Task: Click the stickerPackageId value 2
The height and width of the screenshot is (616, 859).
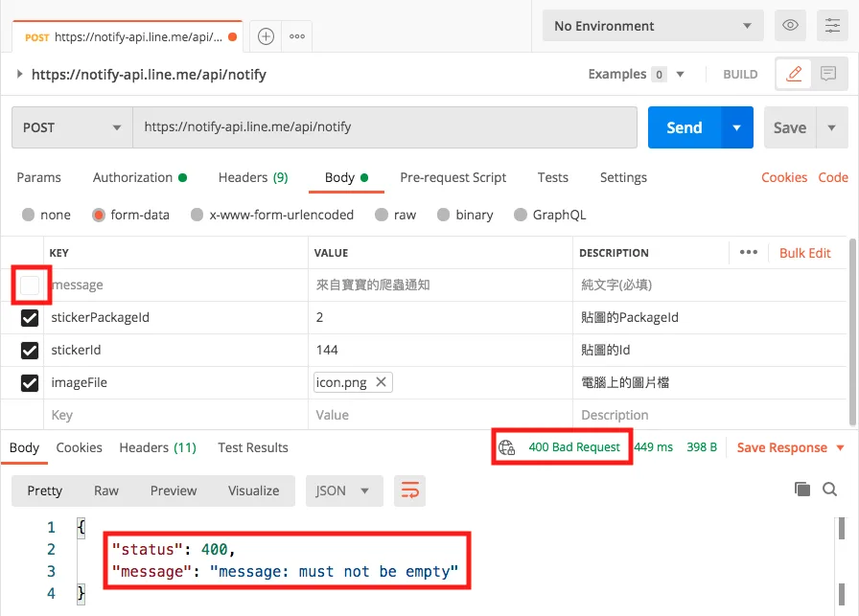Action: pyautogui.click(x=319, y=318)
